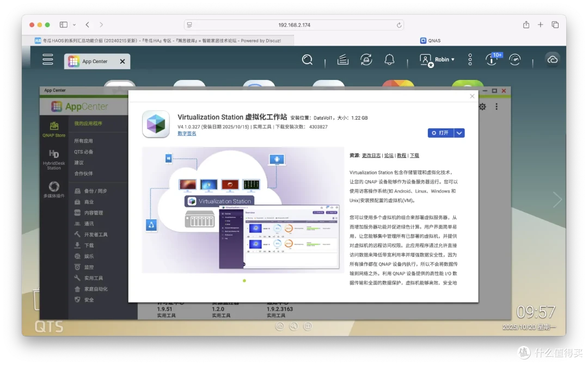Click the Safari share icon
The image size is (588, 365).
pos(526,24)
